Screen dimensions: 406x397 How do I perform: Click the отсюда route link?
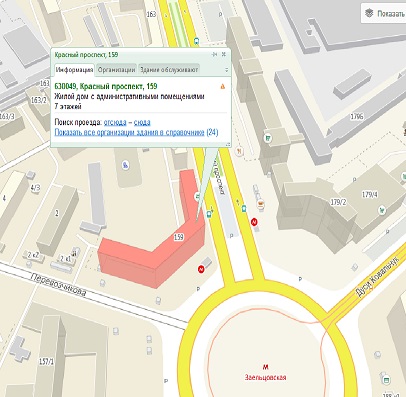tap(115, 122)
